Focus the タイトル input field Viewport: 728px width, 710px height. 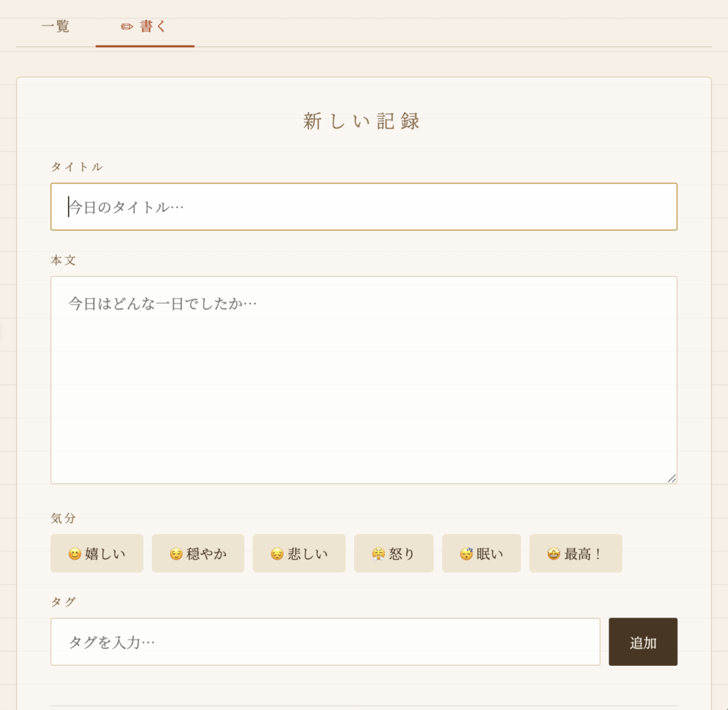(364, 207)
